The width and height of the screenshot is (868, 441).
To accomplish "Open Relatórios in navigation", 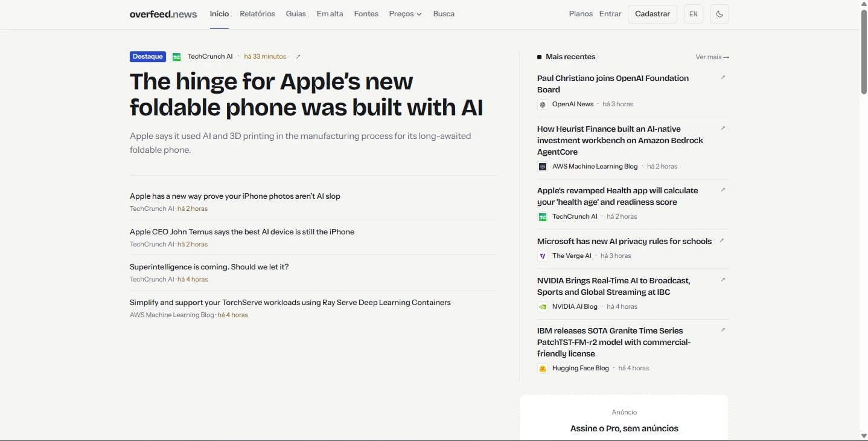I will click(257, 14).
